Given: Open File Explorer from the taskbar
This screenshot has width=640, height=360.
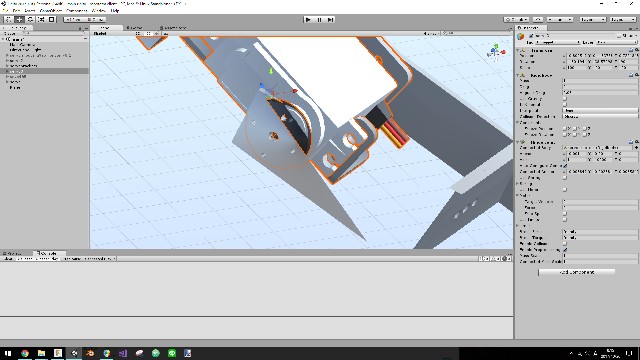Looking at the screenshot, I should tap(41, 353).
